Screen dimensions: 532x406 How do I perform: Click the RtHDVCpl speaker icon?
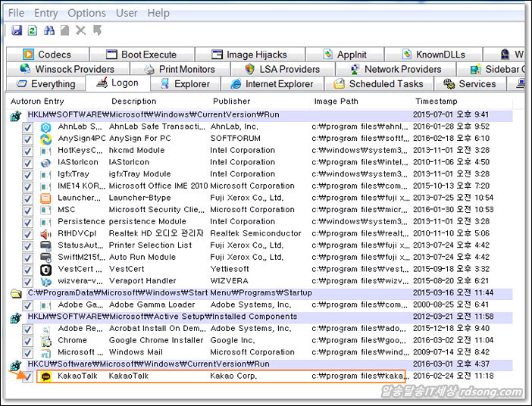(x=45, y=233)
